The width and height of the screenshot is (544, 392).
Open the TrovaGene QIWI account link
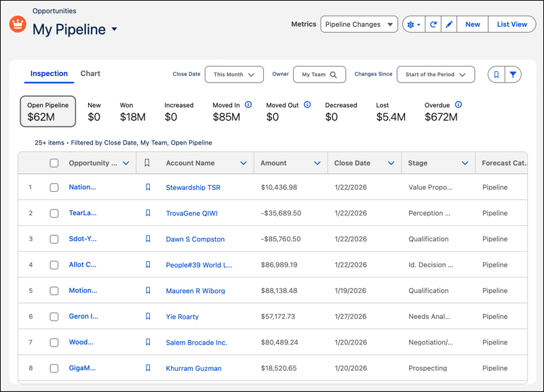coord(191,214)
